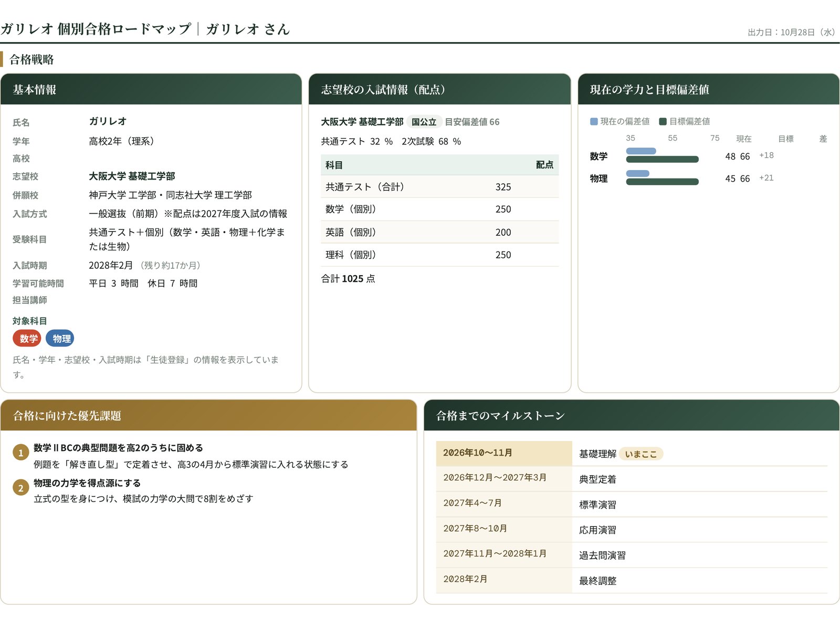840x630 pixels.
Task: Click the 英語（個別） score row
Action: [x=440, y=232]
